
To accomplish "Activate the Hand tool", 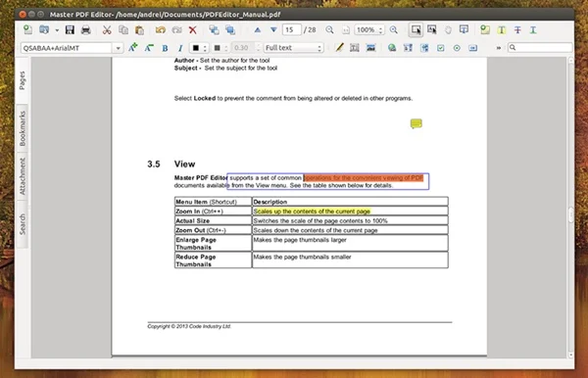I will [x=448, y=29].
